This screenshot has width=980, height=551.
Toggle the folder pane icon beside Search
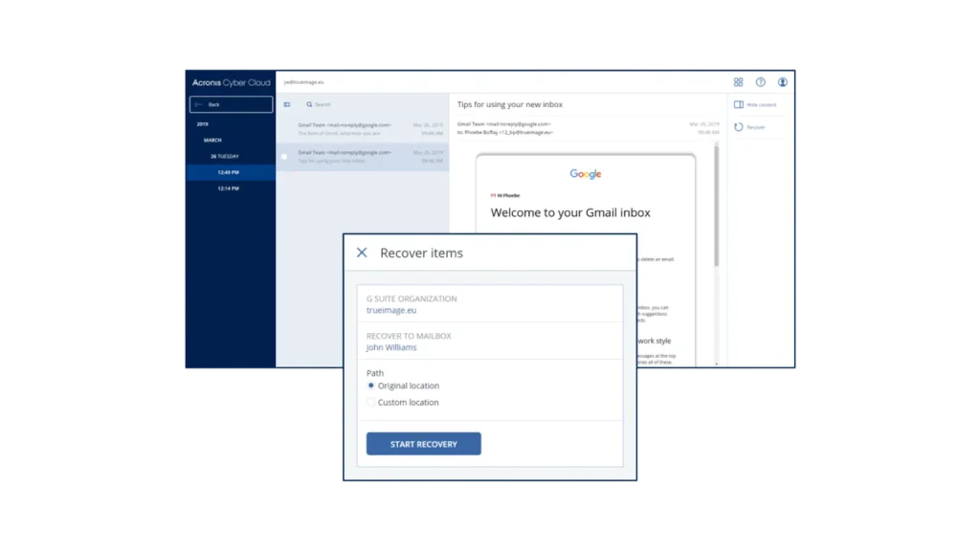pyautogui.click(x=287, y=104)
